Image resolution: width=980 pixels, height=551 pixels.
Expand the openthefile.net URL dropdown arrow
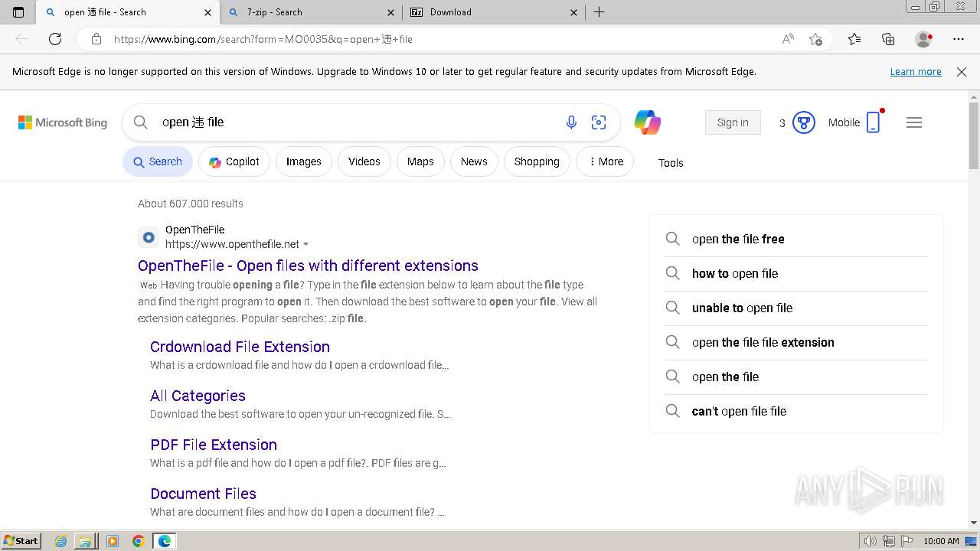306,245
